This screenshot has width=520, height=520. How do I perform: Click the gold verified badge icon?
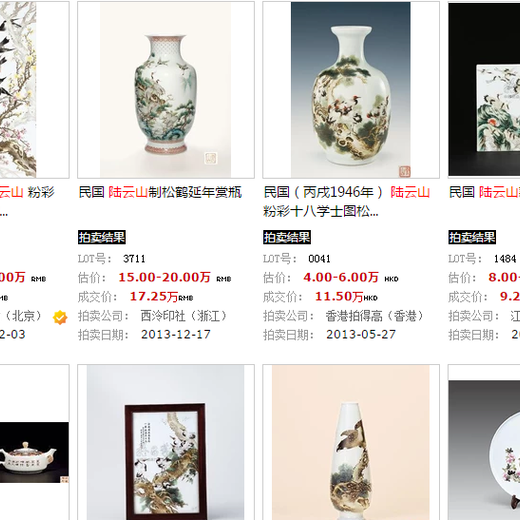(x=60, y=317)
